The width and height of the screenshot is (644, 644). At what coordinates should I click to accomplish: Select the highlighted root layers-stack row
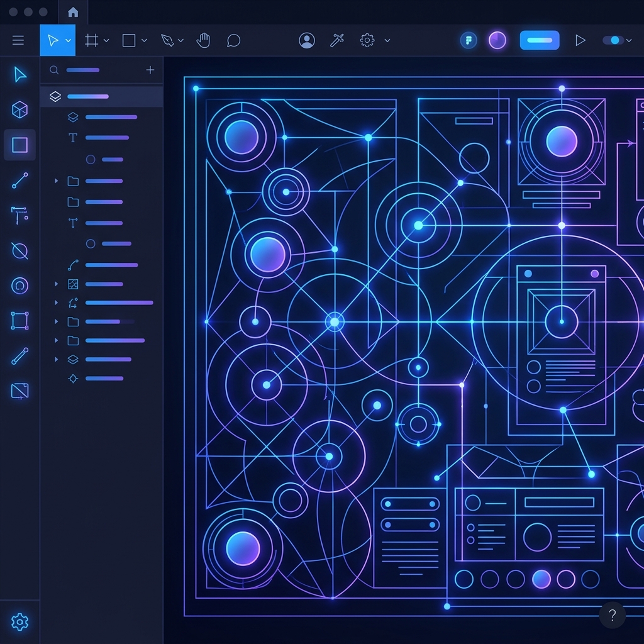(x=101, y=96)
